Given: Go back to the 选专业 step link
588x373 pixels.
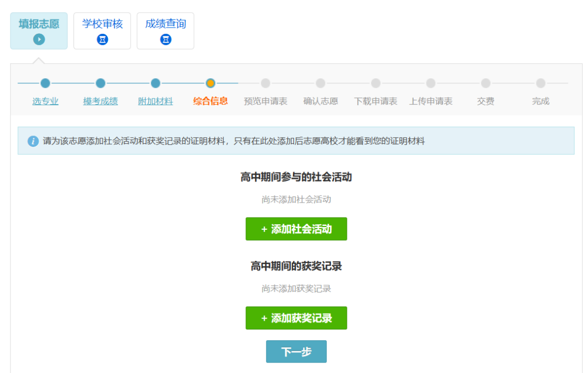Looking at the screenshot, I should click(x=45, y=101).
